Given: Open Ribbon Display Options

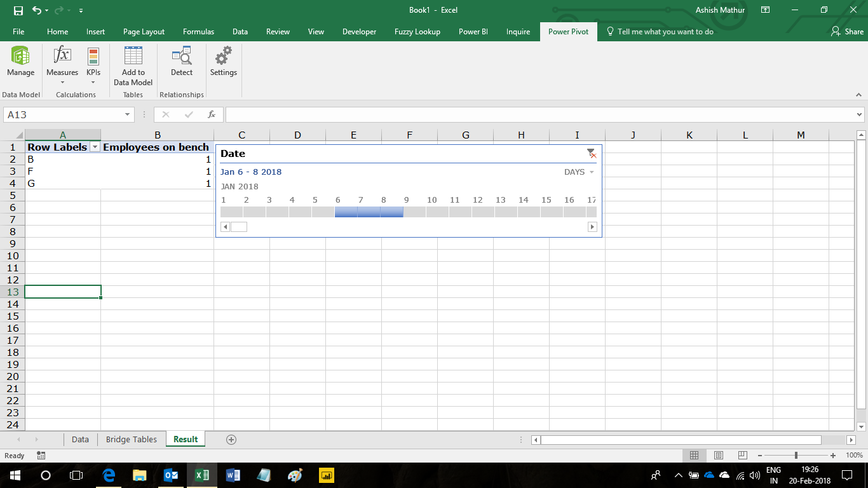Looking at the screenshot, I should pos(765,10).
